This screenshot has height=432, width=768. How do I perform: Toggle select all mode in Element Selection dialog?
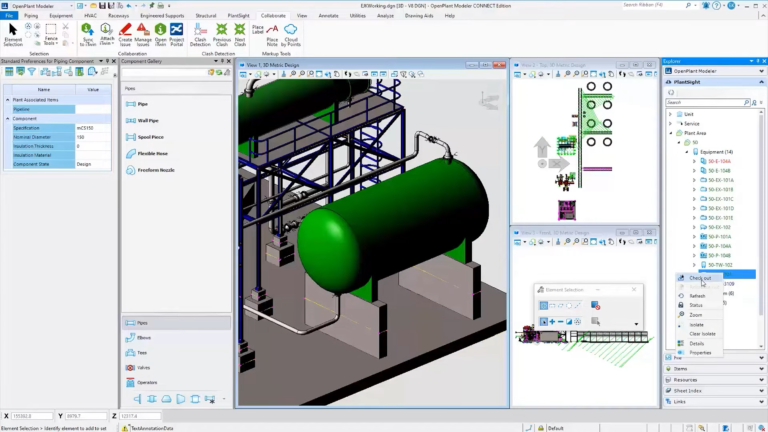(x=577, y=322)
